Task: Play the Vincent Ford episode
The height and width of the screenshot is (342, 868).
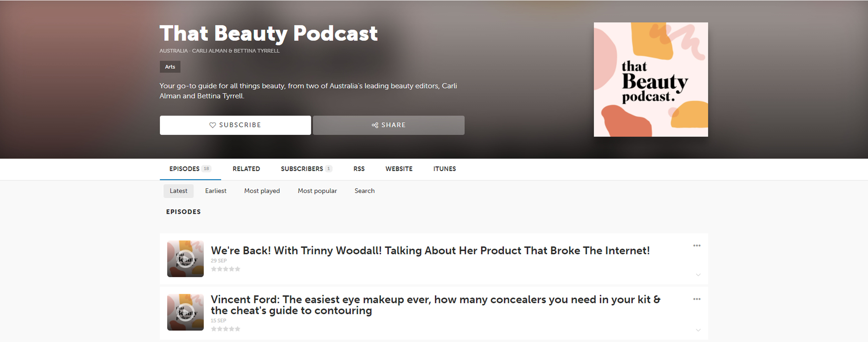Action: pyautogui.click(x=185, y=312)
